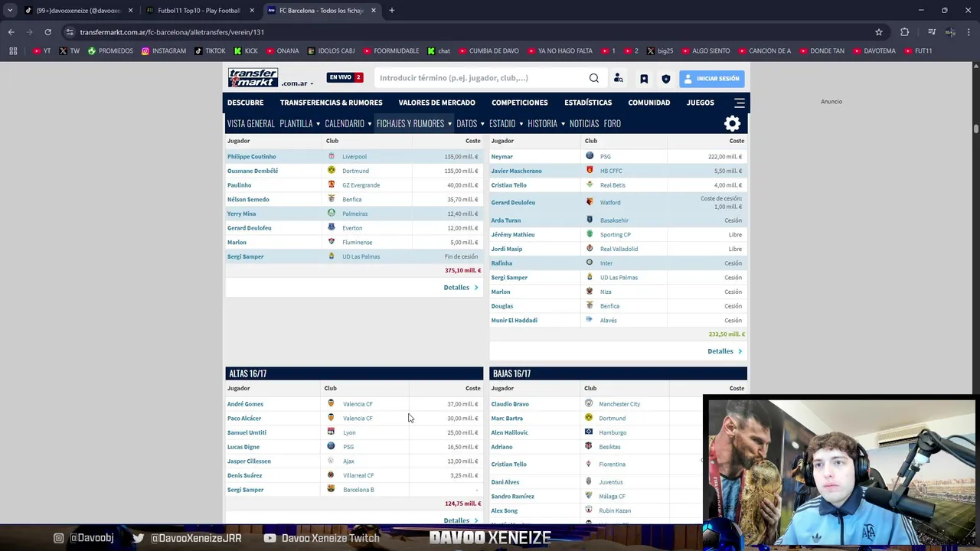Open the advanced person search icon
This screenshot has width=980, height=551.
point(619,78)
